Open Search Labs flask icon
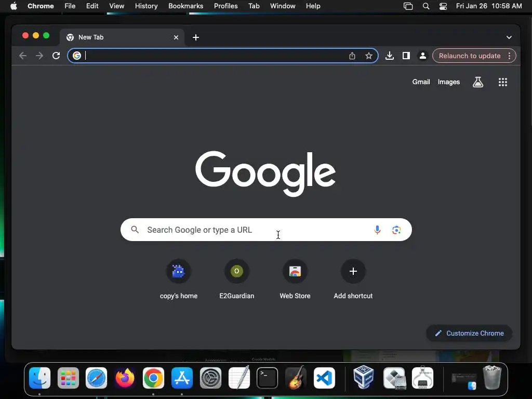The width and height of the screenshot is (532, 399). [x=478, y=82]
